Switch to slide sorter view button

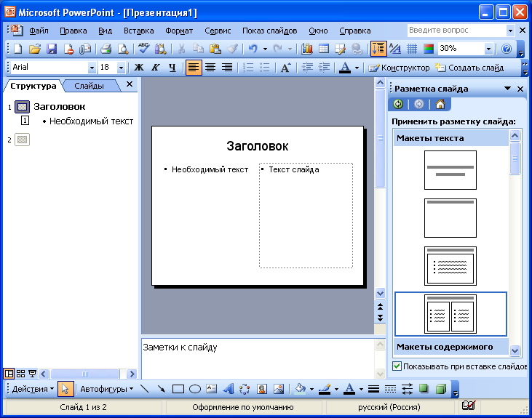[20, 374]
